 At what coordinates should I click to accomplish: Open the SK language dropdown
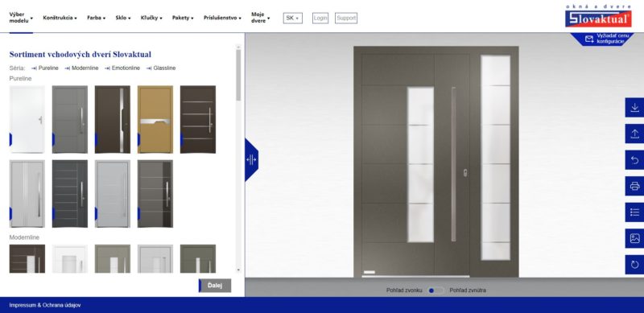tap(292, 18)
